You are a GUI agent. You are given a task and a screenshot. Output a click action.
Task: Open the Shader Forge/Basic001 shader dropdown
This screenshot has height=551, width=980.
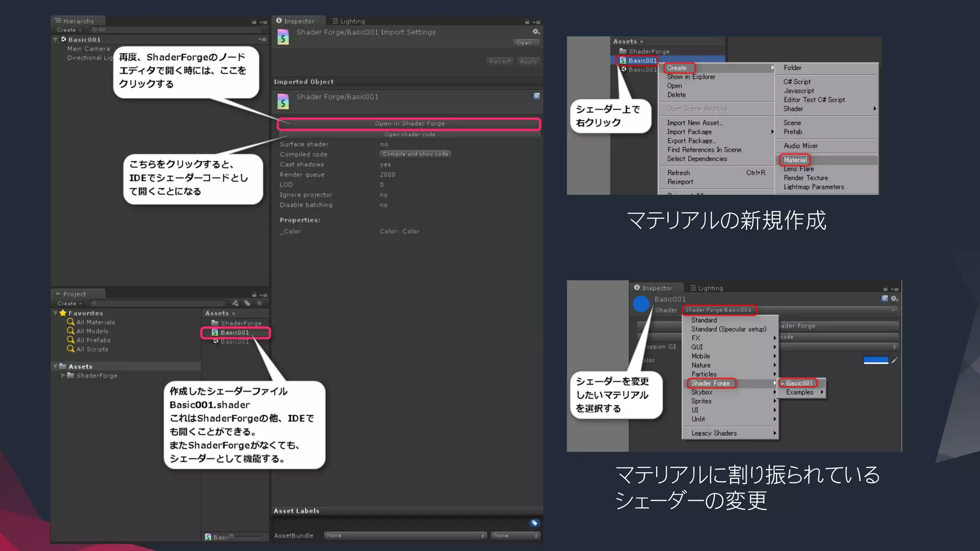click(x=791, y=310)
